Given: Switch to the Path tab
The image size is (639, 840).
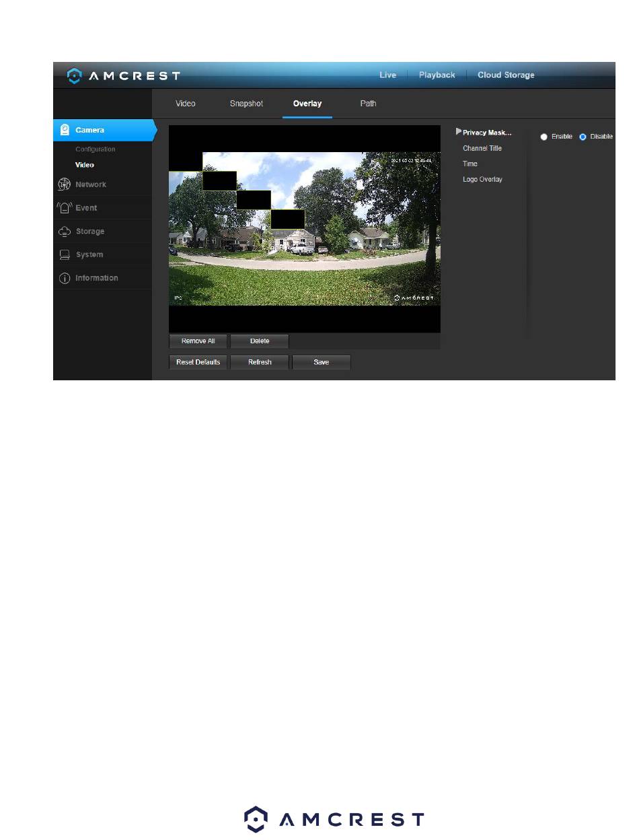Looking at the screenshot, I should [368, 104].
